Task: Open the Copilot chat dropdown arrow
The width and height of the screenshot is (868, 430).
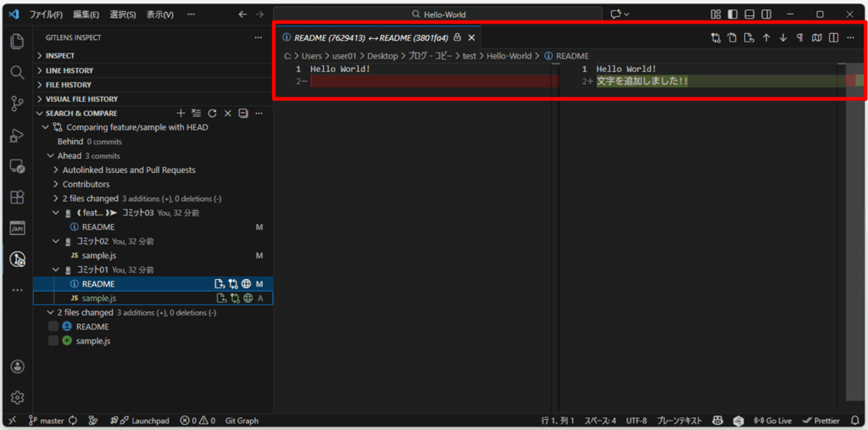Action: tap(626, 14)
